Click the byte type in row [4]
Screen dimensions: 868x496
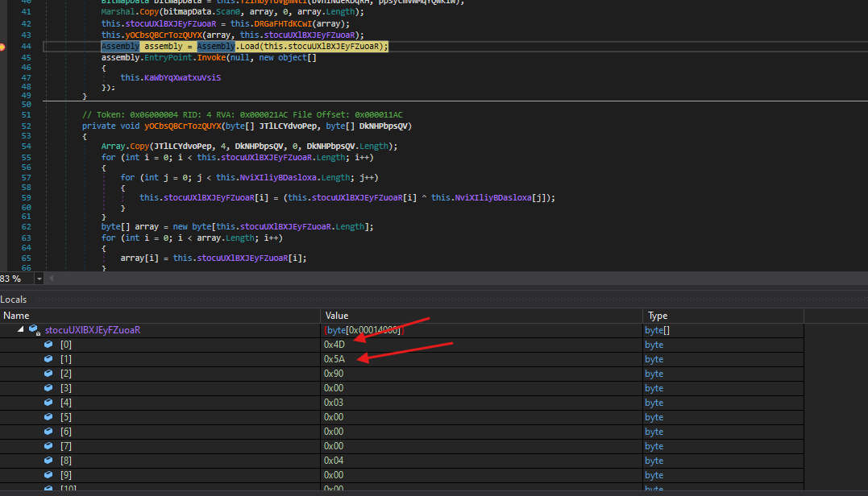pos(654,403)
